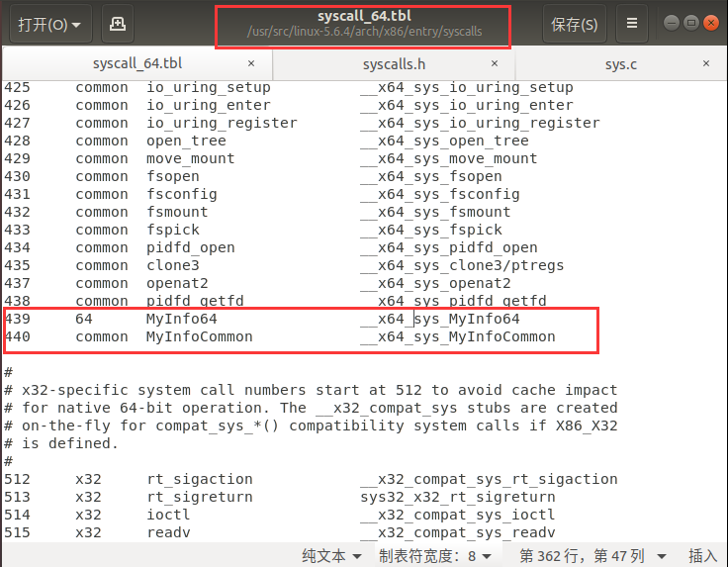
Task: Open the 打开(O) file menu button
Action: pos(50,24)
